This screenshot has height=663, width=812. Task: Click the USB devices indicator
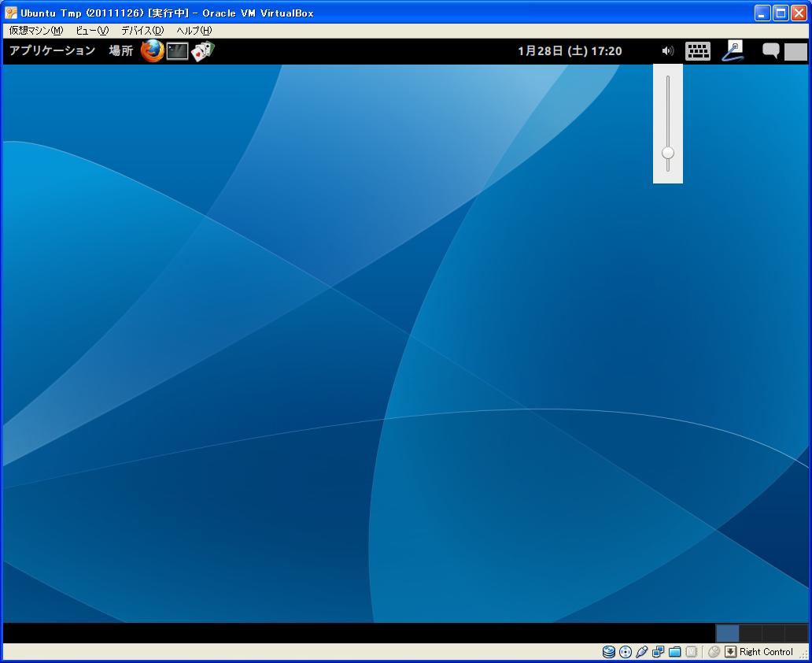pyautogui.click(x=641, y=652)
